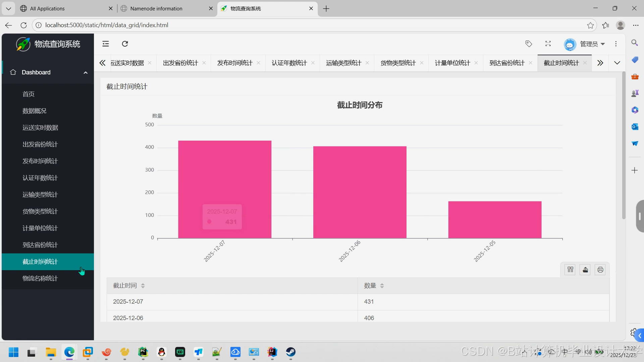644x362 pixels.
Task: Expand the tab options down-arrow menu
Action: (x=617, y=63)
